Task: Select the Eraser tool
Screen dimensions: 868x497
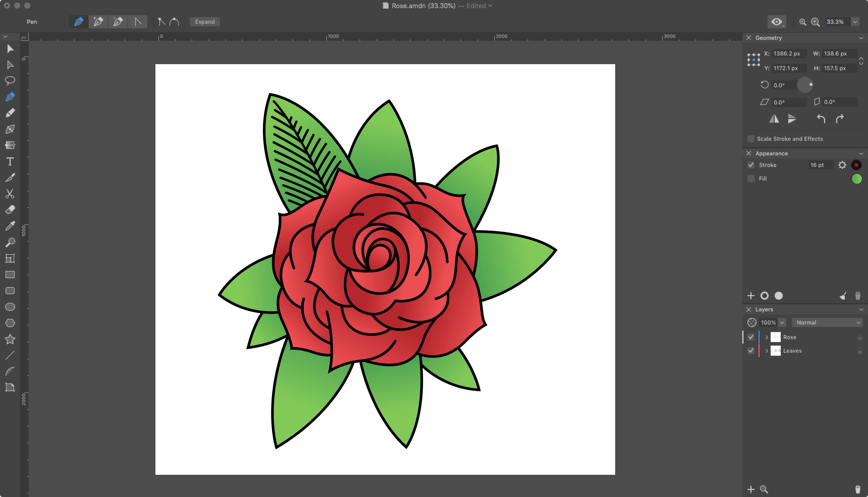Action: (10, 210)
